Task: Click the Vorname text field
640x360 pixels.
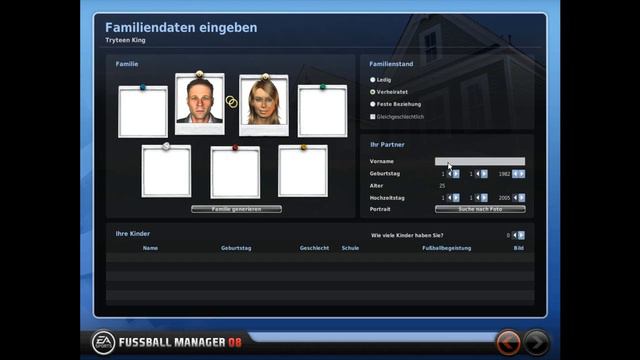Action: [x=480, y=162]
